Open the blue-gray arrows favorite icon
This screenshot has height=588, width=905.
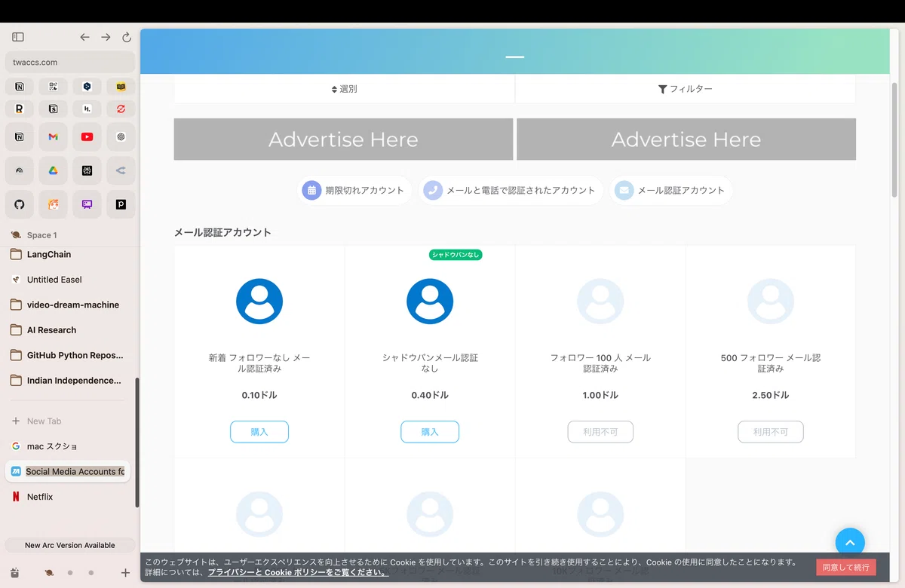pos(121,171)
